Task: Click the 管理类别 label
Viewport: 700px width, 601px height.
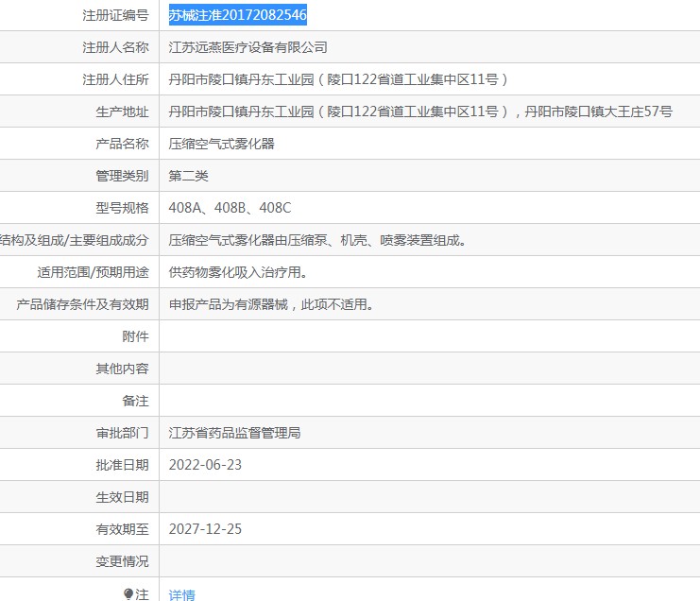Action: [122, 176]
